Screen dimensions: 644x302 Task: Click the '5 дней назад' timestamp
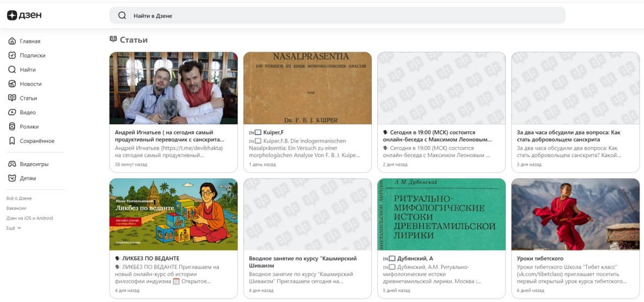(x=397, y=290)
